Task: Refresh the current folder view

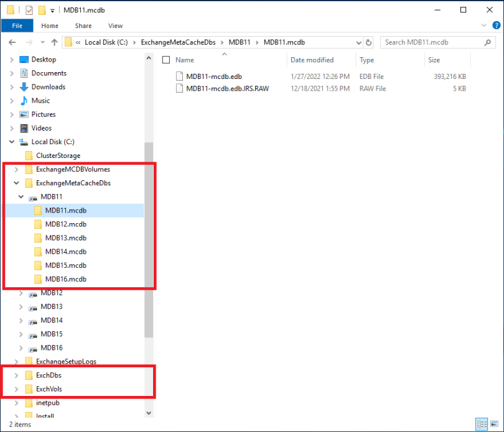Action: [x=369, y=43]
